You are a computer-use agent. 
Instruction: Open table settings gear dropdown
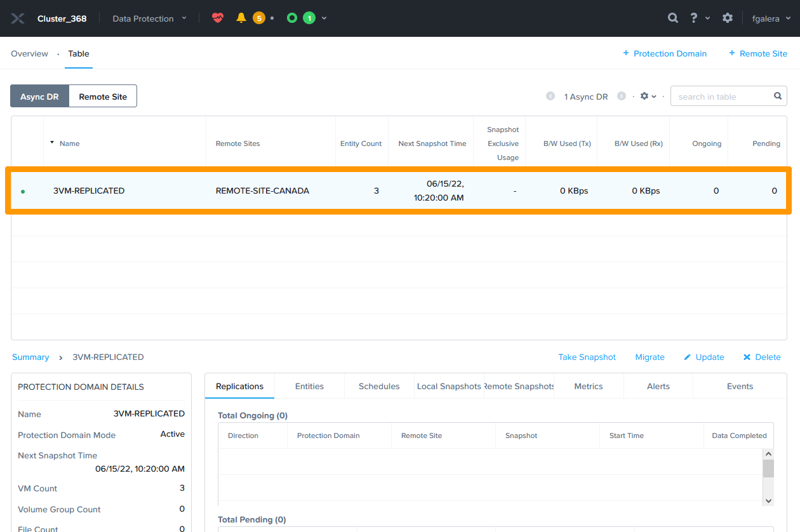648,96
